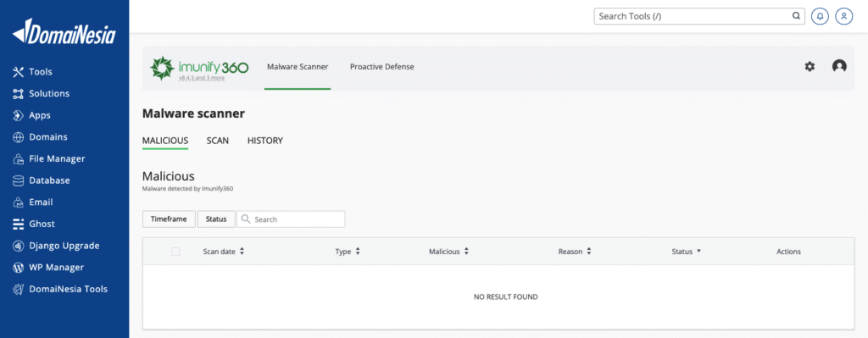This screenshot has width=868, height=338.
Task: Open Solutions in the sidebar
Action: pos(49,93)
